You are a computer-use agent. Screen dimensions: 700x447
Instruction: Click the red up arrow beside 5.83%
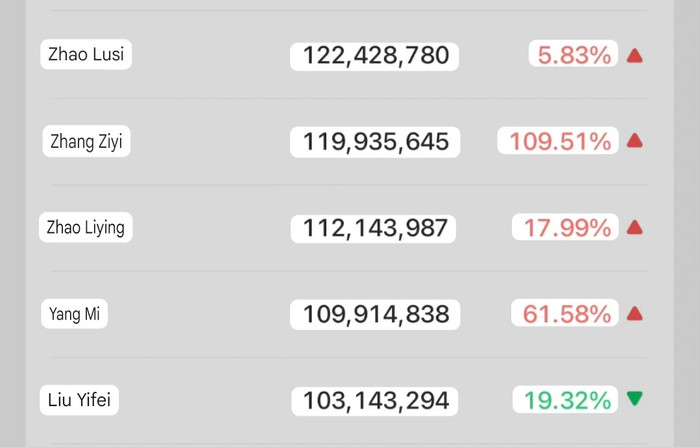point(634,56)
